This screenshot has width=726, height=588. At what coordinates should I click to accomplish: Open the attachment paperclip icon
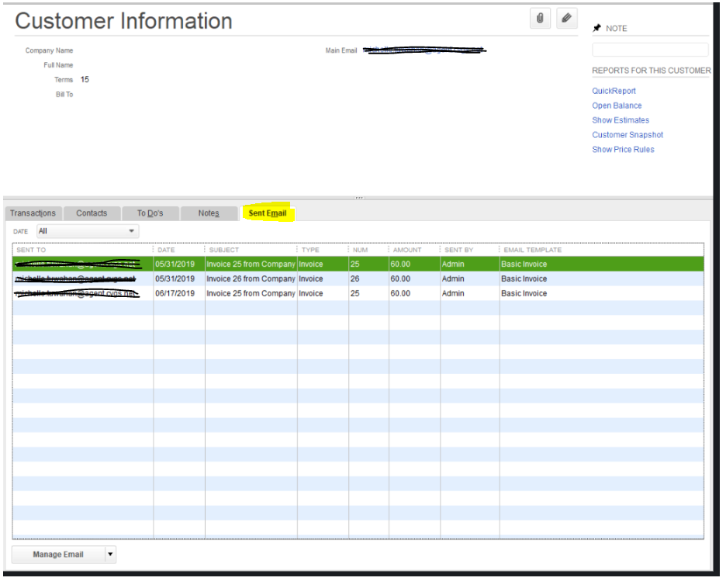point(541,18)
